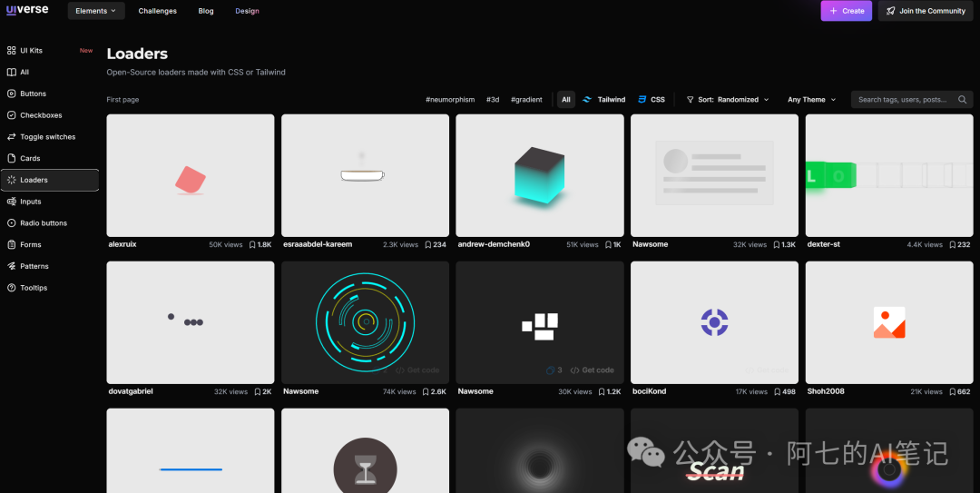Screen dimensions: 980x493
Task: Select the All filter tab
Action: pos(565,100)
